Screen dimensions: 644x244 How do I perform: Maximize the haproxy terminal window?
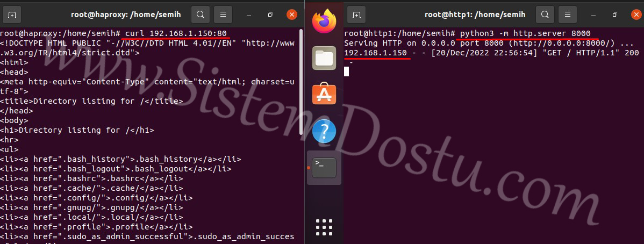click(270, 15)
